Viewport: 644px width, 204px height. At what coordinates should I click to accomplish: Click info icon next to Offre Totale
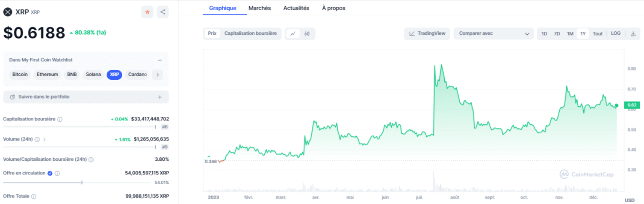34,196
